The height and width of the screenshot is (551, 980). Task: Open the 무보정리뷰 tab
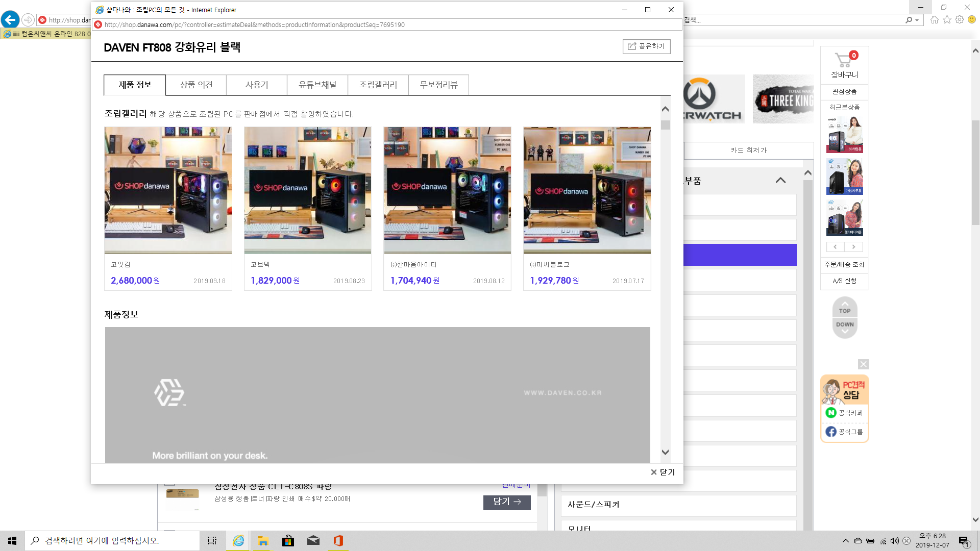pos(439,85)
